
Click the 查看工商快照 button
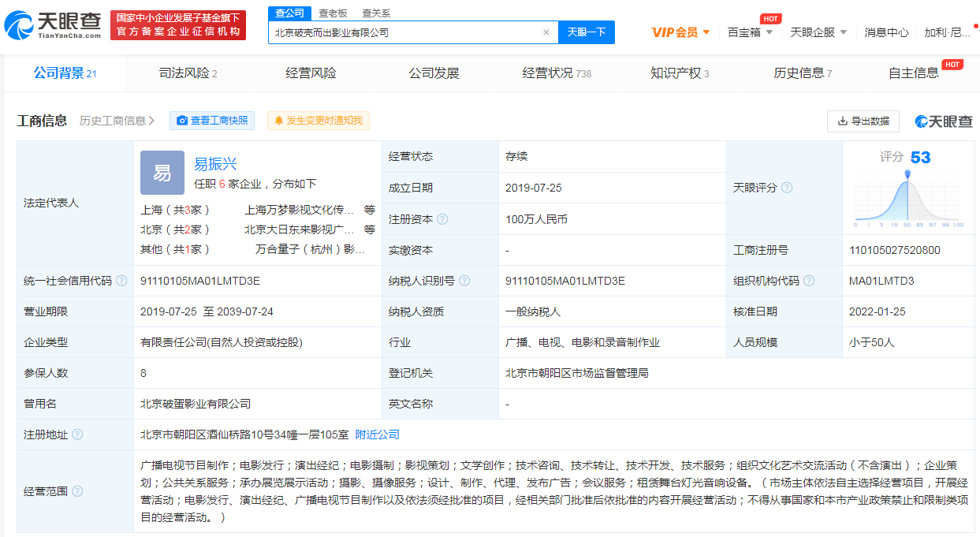click(212, 121)
